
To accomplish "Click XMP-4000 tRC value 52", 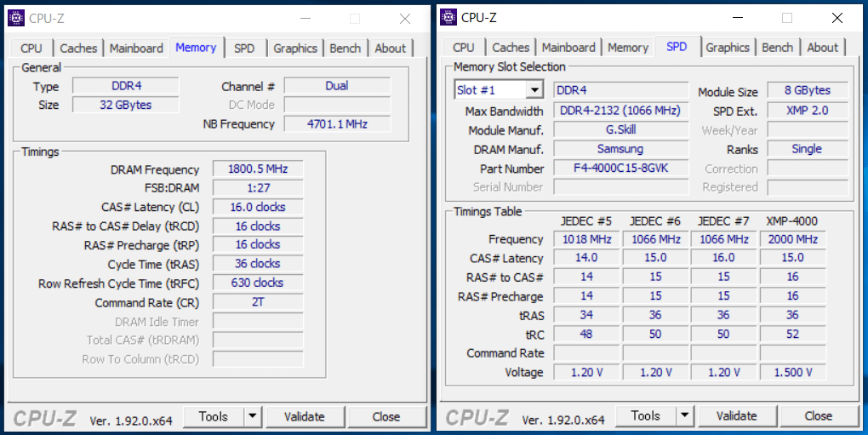I will (x=793, y=335).
